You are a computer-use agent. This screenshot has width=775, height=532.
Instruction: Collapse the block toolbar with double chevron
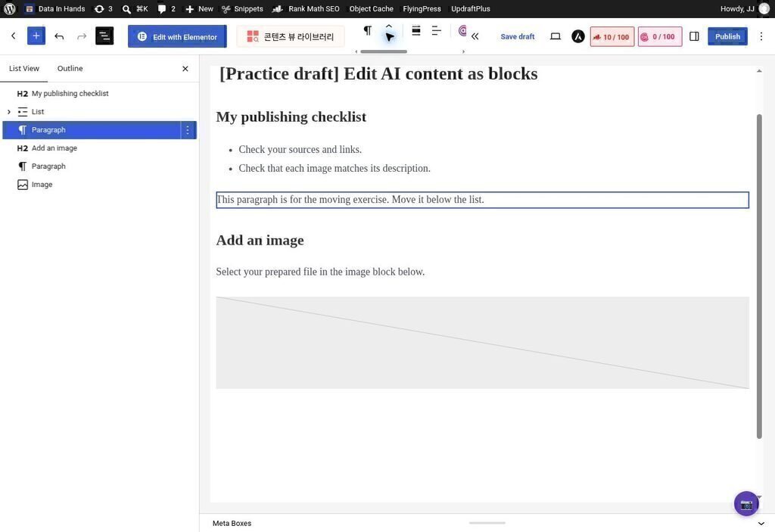coord(475,36)
